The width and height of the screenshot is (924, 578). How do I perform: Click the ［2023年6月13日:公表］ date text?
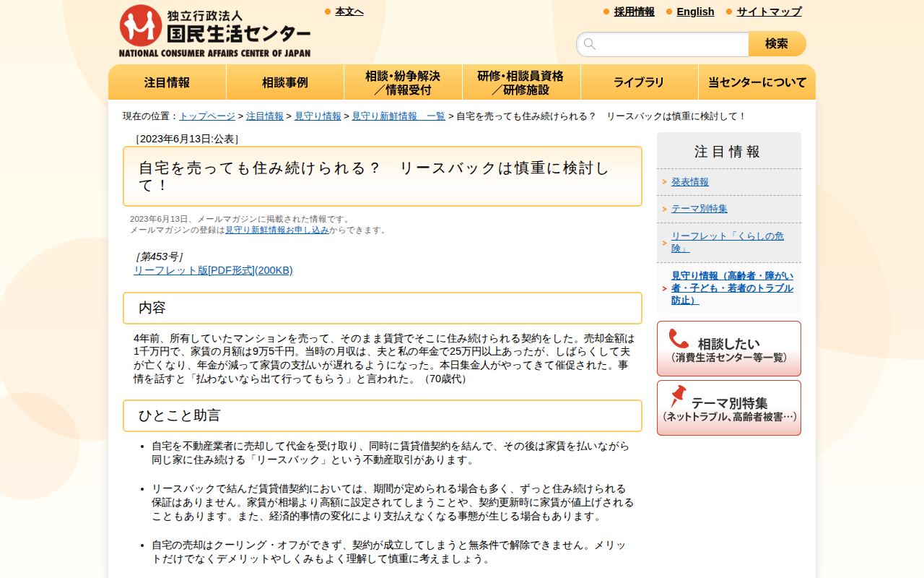pos(187,139)
